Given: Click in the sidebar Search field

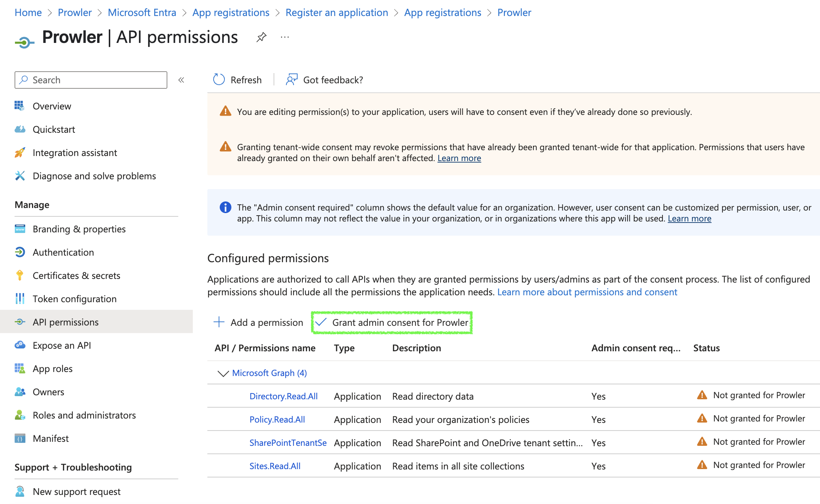Looking at the screenshot, I should click(x=91, y=80).
